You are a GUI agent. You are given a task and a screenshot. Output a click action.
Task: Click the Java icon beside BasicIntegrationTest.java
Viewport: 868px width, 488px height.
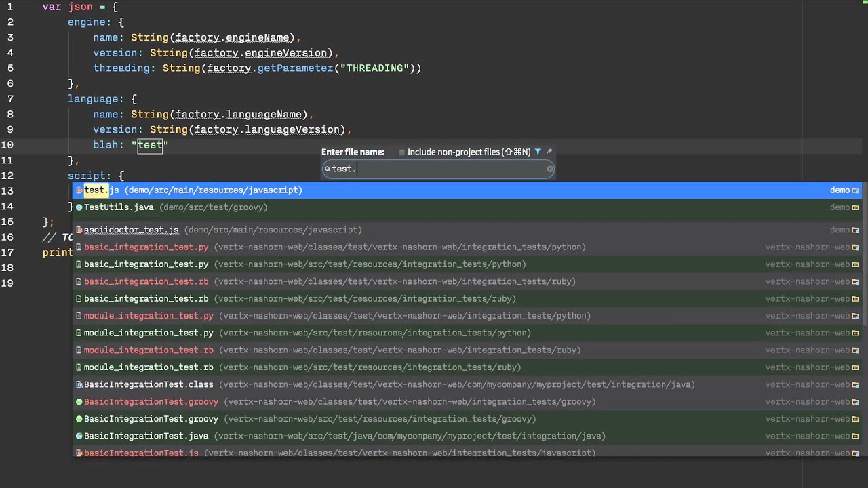coord(79,436)
